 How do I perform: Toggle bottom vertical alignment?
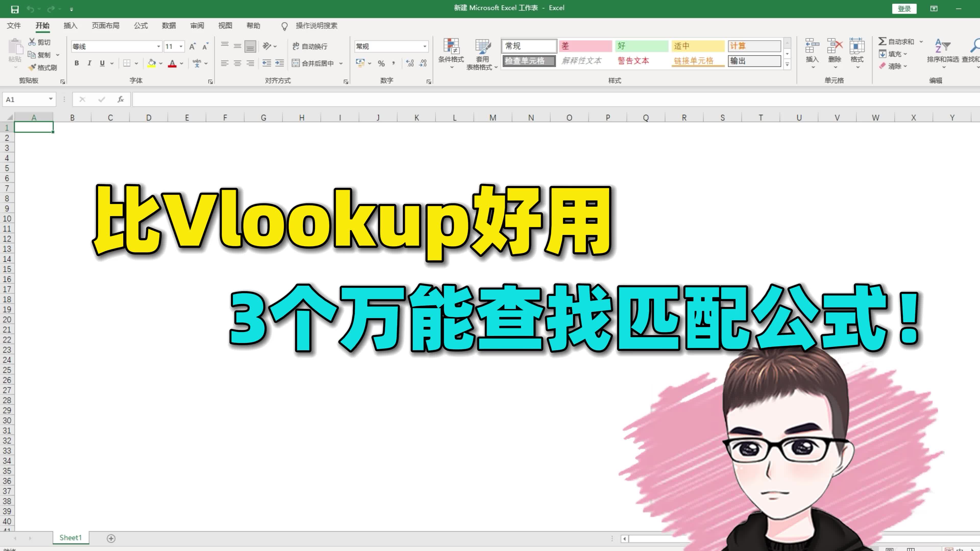250,46
